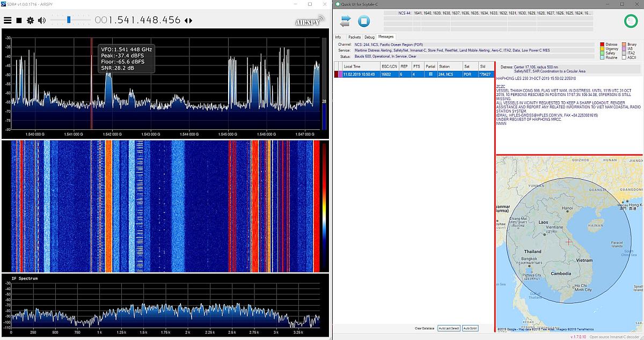Image resolution: width=644 pixels, height=340 pixels.
Task: Click the Service info field
Action: pos(475,50)
